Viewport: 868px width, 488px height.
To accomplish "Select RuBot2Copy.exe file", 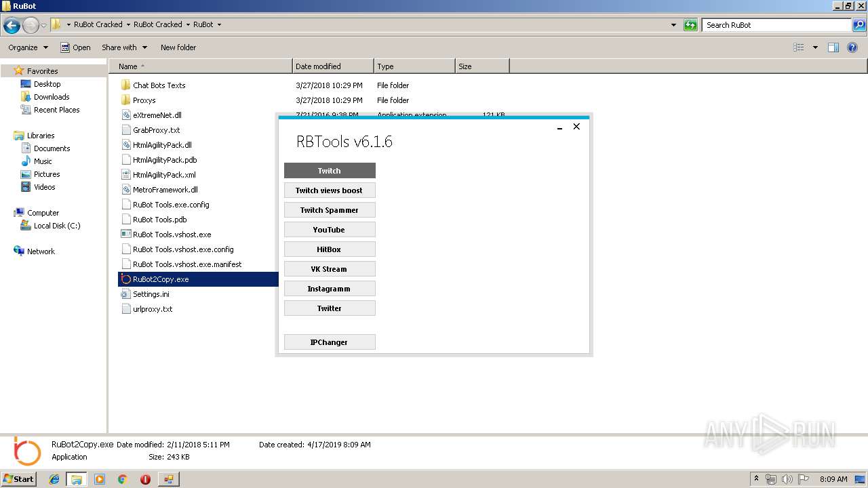I will [198, 279].
